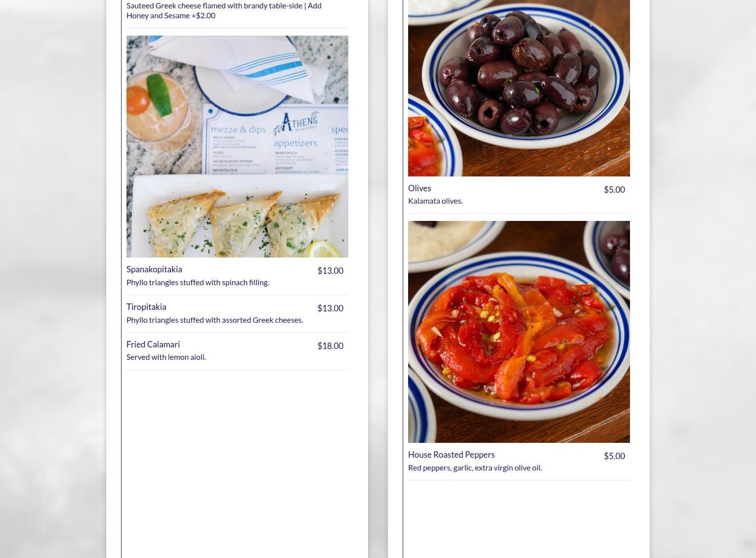Select the Olives menu item title
Screen dimensions: 756x558
[x=420, y=188]
